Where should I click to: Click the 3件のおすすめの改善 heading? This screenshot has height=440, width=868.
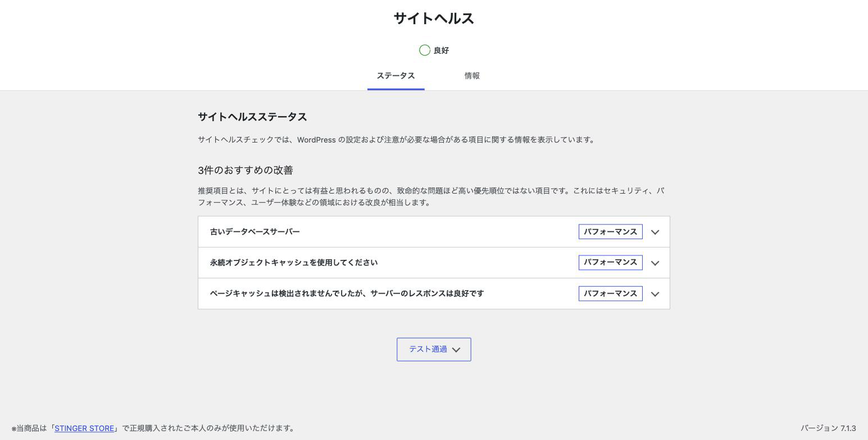click(246, 170)
